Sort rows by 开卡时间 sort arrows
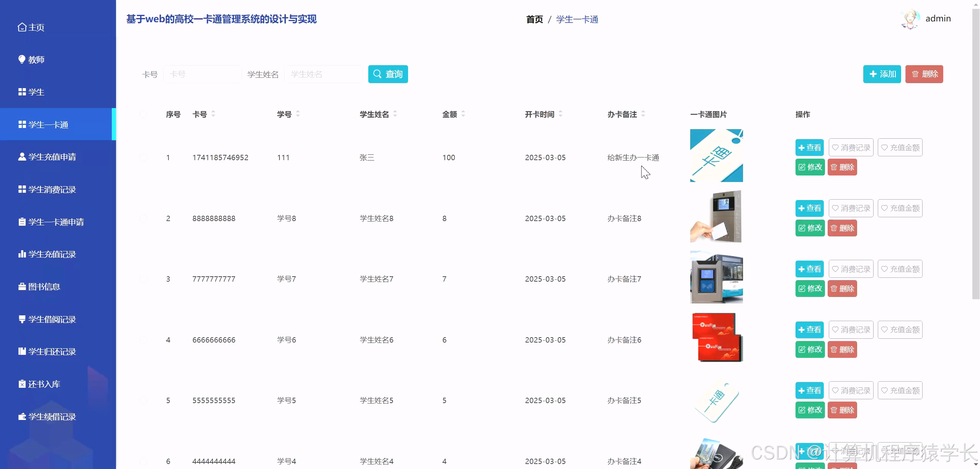 [x=560, y=114]
